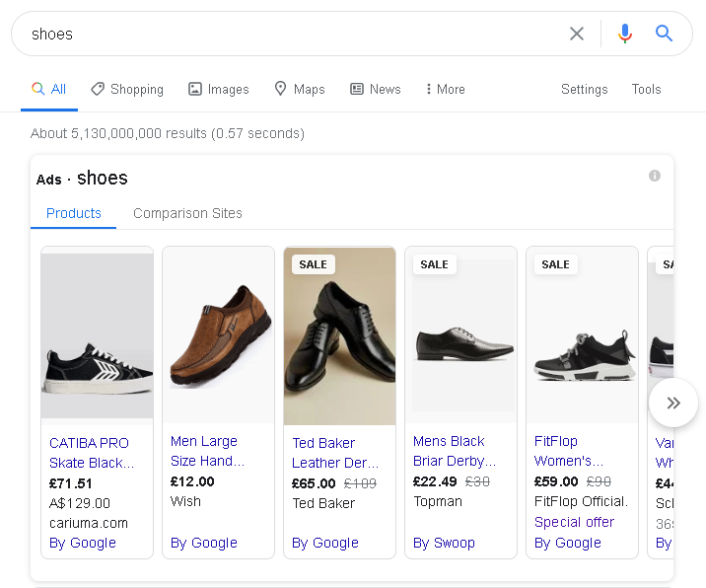This screenshot has width=706, height=588.
Task: Open Mens Black Briar Derby link
Action: pyautogui.click(x=454, y=451)
